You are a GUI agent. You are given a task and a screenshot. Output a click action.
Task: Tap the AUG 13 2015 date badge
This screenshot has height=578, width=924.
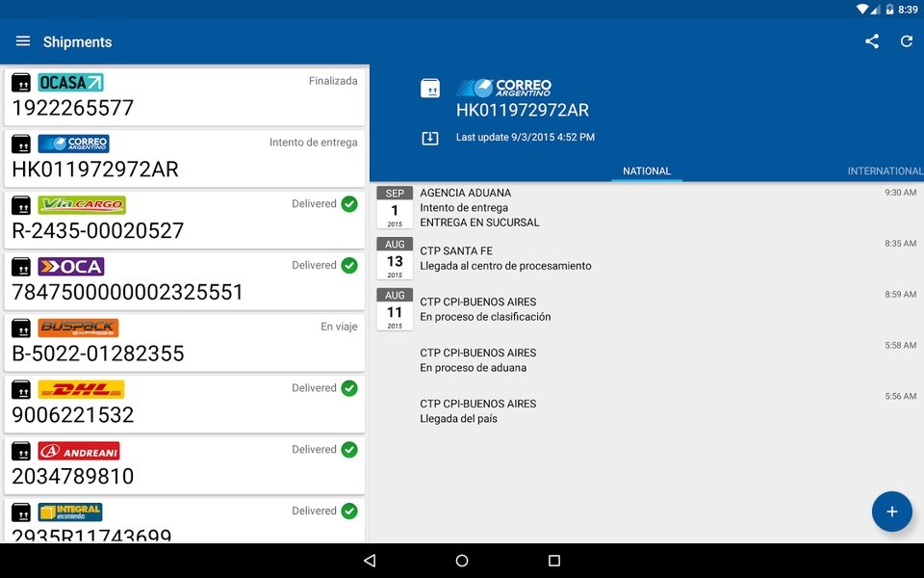(x=395, y=258)
